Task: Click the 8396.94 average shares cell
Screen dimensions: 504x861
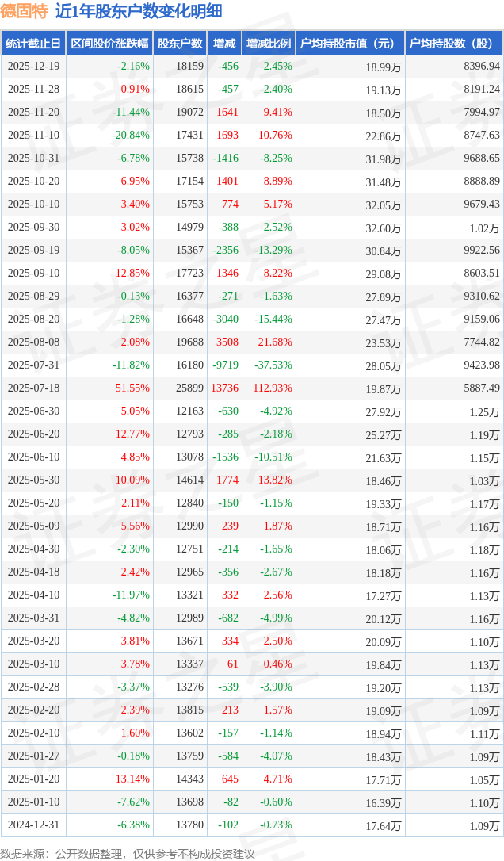Action: point(481,67)
